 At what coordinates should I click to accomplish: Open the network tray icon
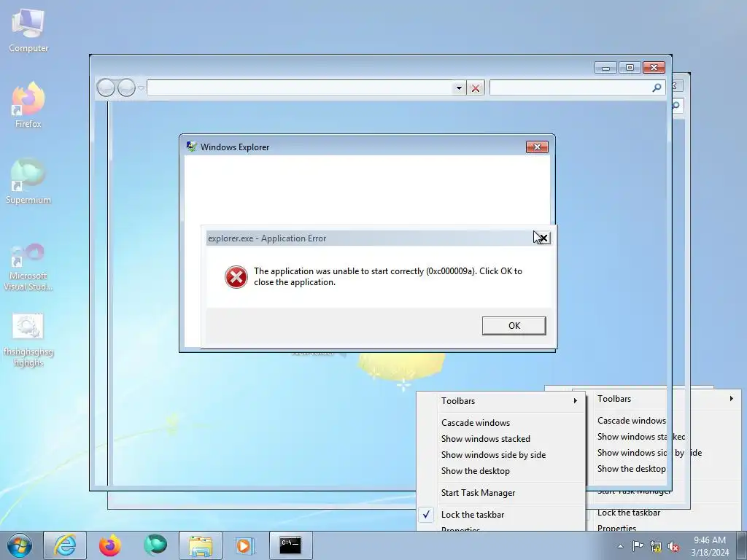(656, 546)
